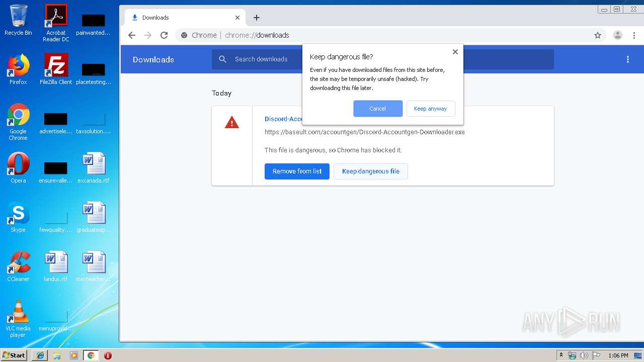
Task: Select the advertisele desktop file
Action: pos(56,123)
